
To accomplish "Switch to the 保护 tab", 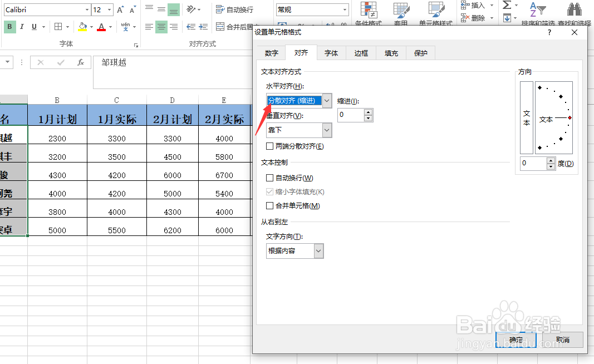I will (420, 53).
